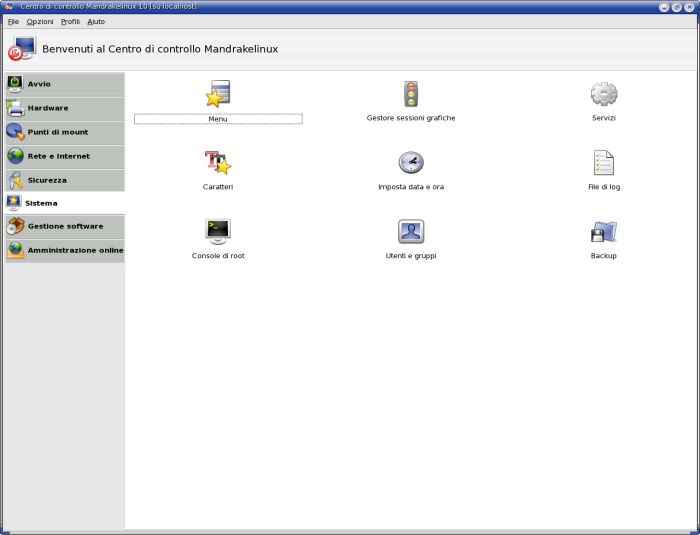Open the Aiuto menu
The width and height of the screenshot is (700, 535).
[x=96, y=21]
